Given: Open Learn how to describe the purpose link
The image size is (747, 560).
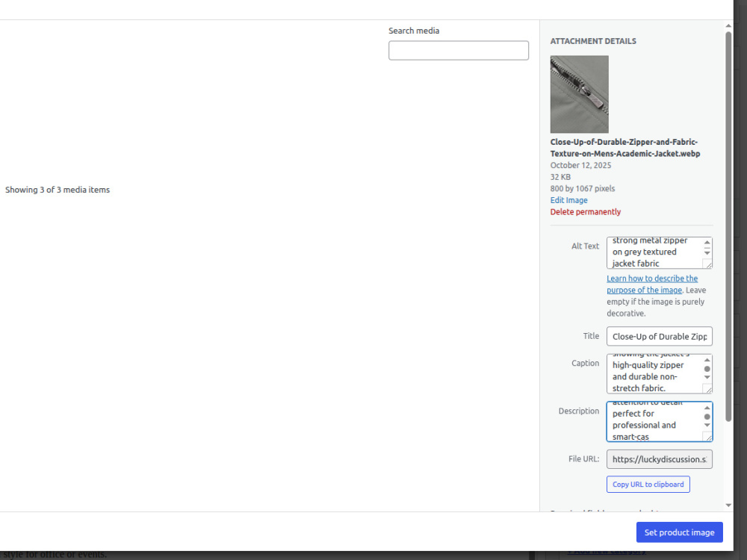Looking at the screenshot, I should pos(652,284).
